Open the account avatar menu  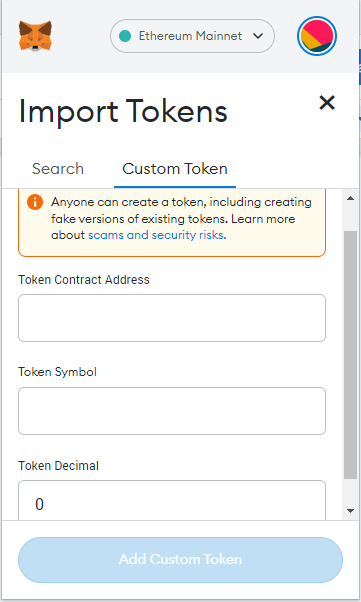click(x=317, y=36)
